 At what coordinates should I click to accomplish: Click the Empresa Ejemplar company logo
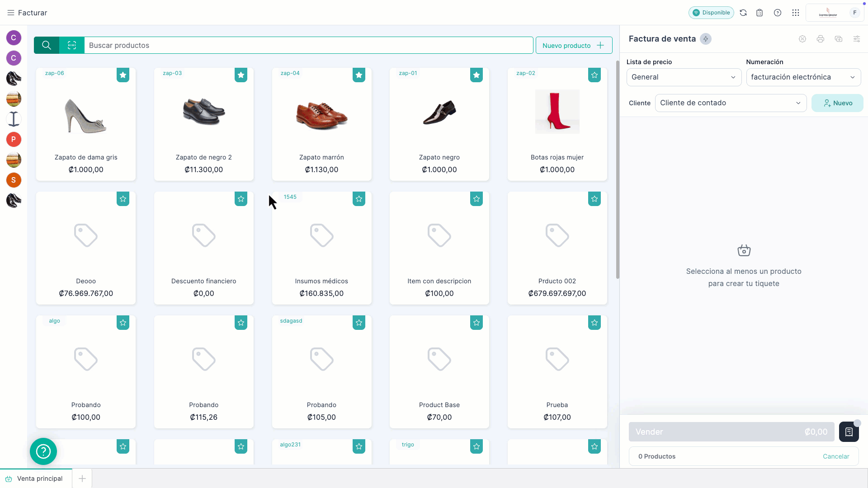(x=828, y=13)
